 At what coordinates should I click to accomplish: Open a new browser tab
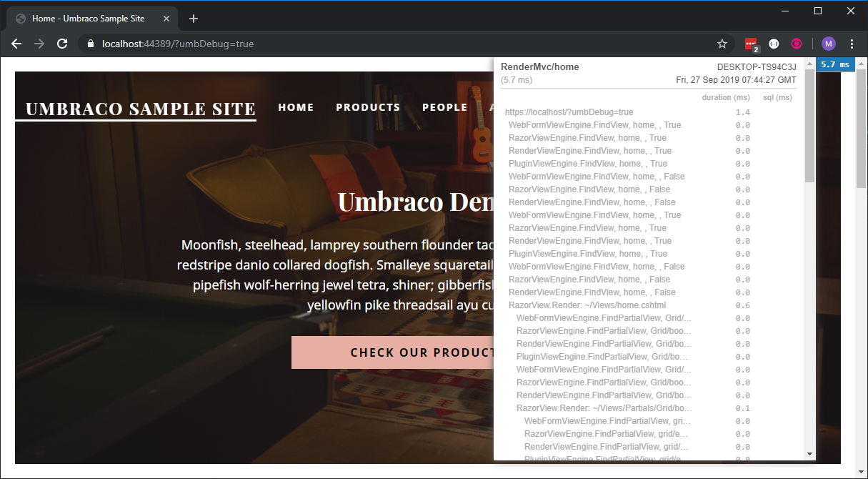(193, 19)
